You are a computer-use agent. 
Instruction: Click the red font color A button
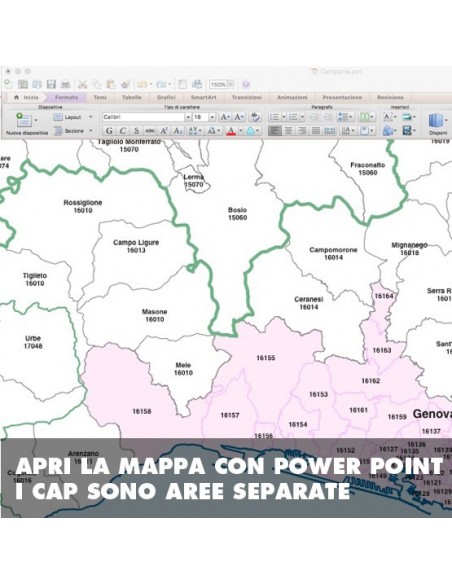click(231, 131)
